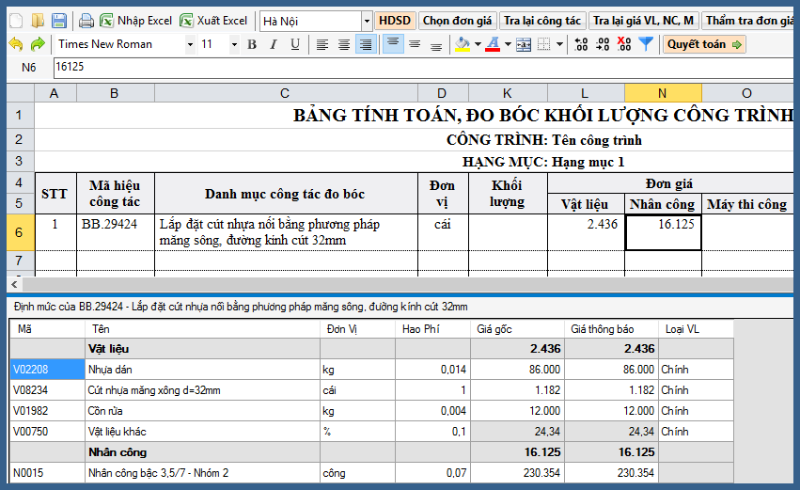Open the Hà Nội province dropdown
The width and height of the screenshot is (800, 490).
tap(366, 21)
